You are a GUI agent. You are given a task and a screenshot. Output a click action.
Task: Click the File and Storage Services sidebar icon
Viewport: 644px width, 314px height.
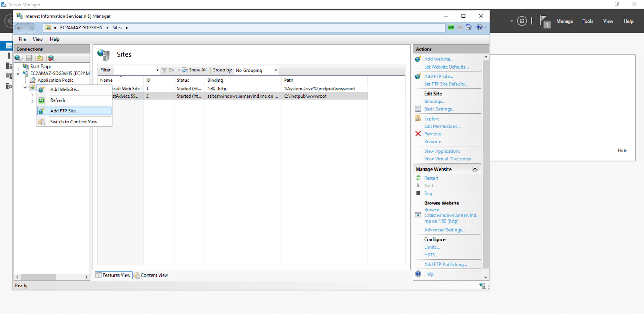tap(9, 76)
